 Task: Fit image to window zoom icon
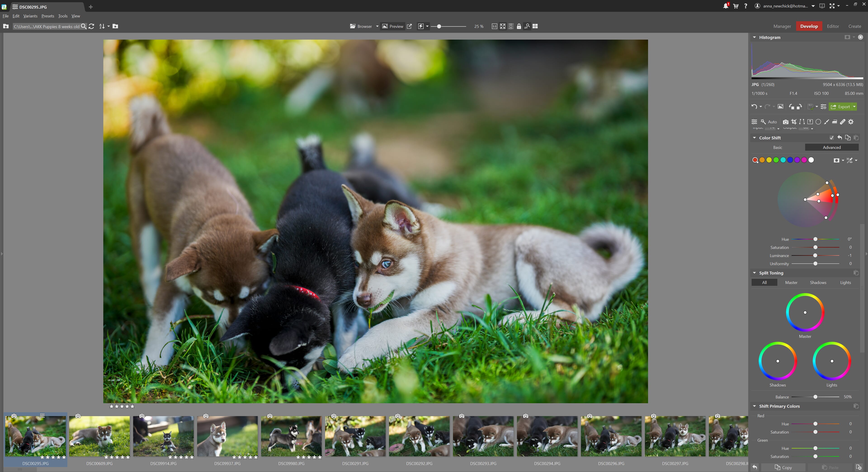(502, 26)
